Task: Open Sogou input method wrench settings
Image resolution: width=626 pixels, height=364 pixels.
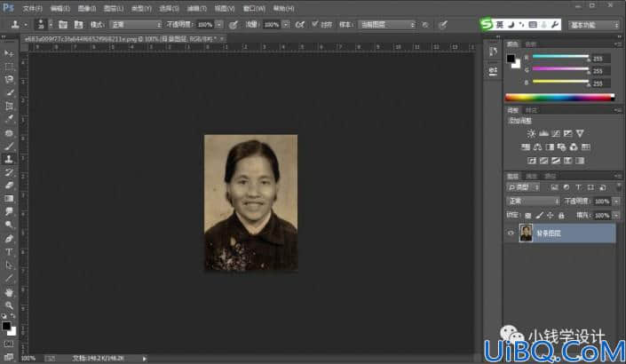Action: tap(555, 25)
